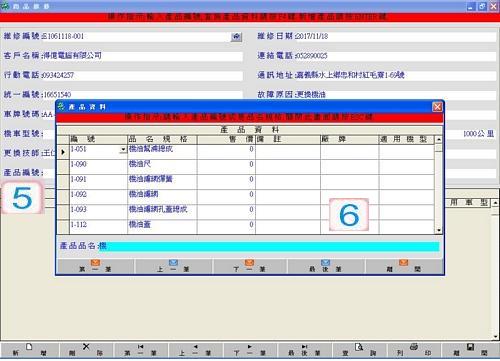The height and width of the screenshot is (361, 500).
Task: Click 第一筆 button in product dialog
Action: (95, 266)
